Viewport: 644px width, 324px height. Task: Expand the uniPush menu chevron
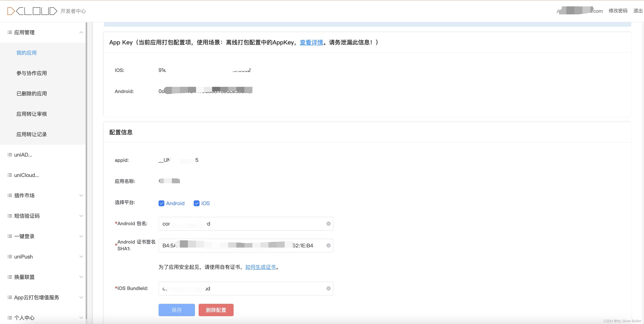click(81, 256)
